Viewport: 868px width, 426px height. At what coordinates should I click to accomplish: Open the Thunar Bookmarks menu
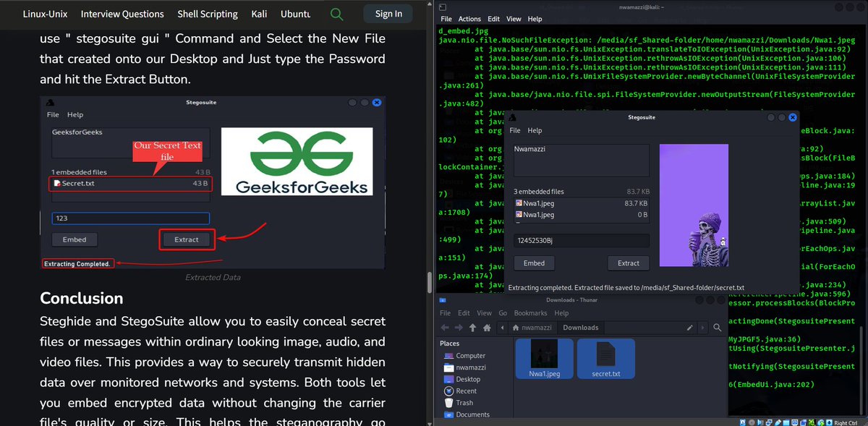tap(531, 313)
